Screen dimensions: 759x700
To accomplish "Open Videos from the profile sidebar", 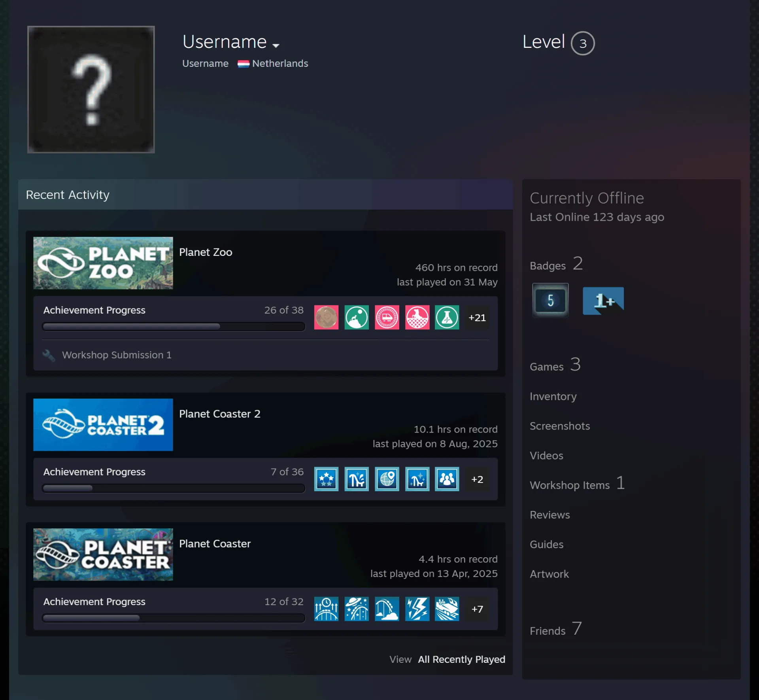I will (x=546, y=456).
